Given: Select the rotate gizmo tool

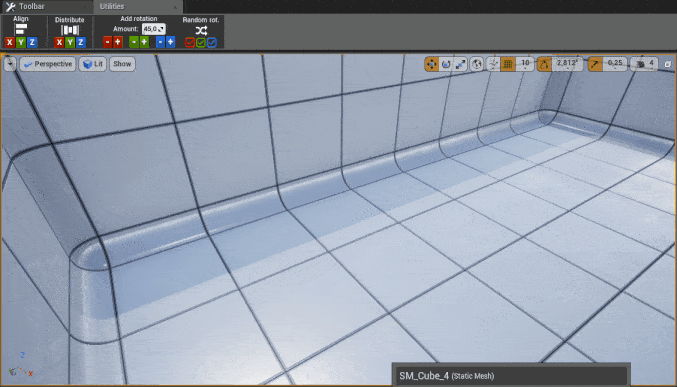Looking at the screenshot, I should pos(446,64).
